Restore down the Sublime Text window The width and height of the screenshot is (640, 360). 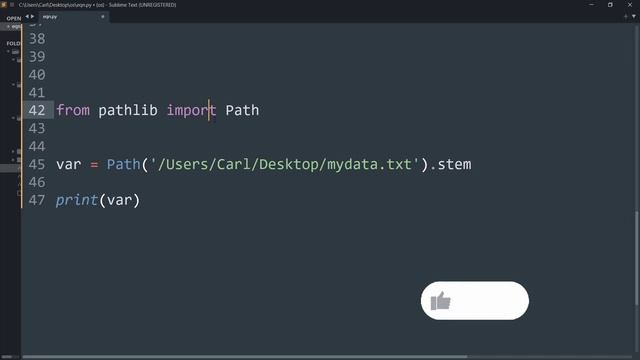click(x=610, y=5)
